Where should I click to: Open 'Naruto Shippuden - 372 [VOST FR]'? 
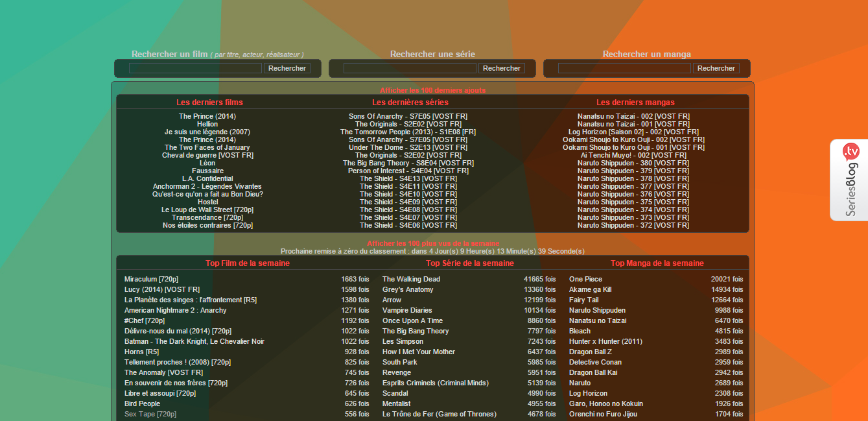click(x=633, y=225)
